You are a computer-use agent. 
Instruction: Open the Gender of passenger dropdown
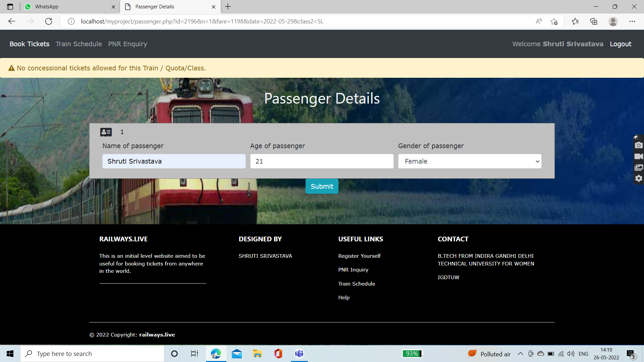click(x=469, y=161)
